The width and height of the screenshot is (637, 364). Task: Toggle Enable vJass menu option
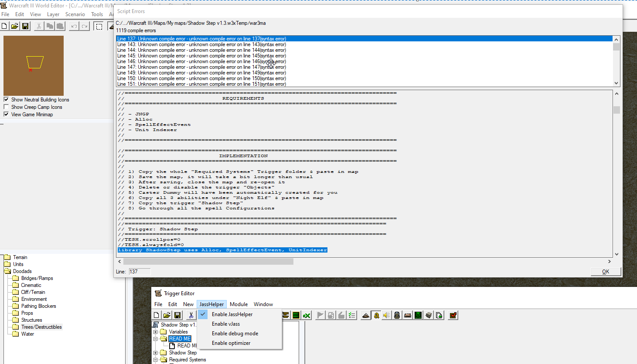239,324
